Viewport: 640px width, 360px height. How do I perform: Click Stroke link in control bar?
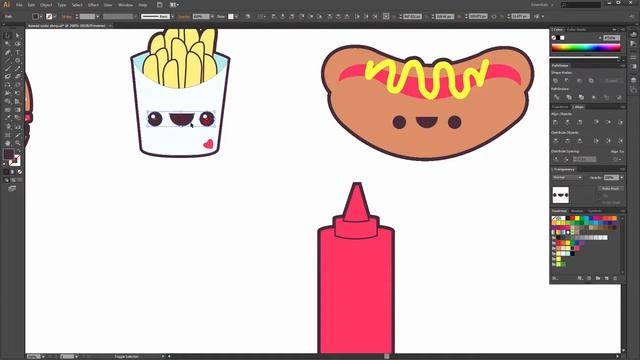click(67, 16)
